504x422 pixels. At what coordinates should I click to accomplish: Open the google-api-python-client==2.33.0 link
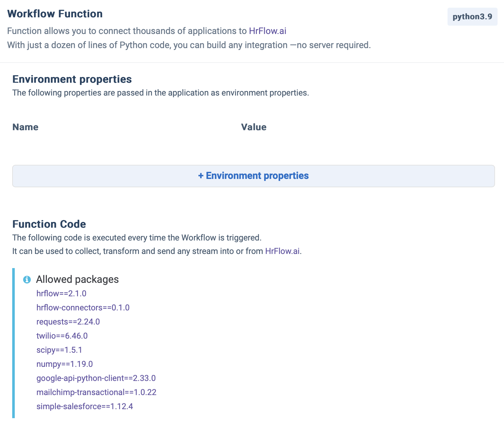(96, 378)
